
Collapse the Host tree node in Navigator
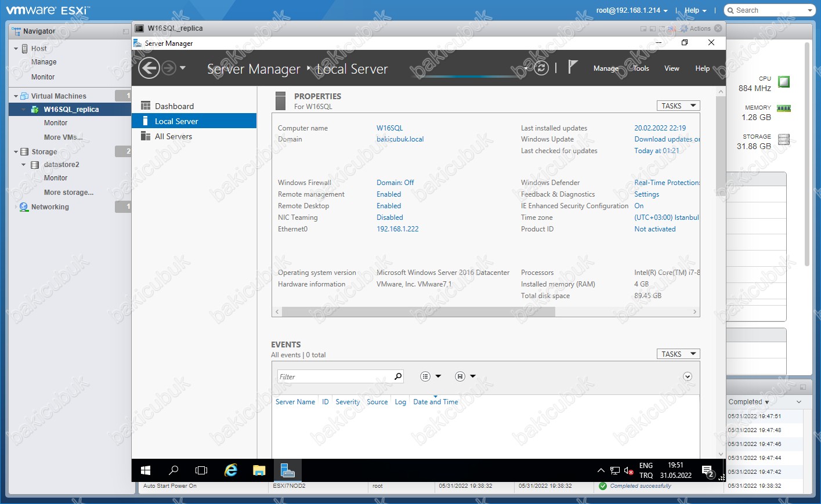point(16,49)
